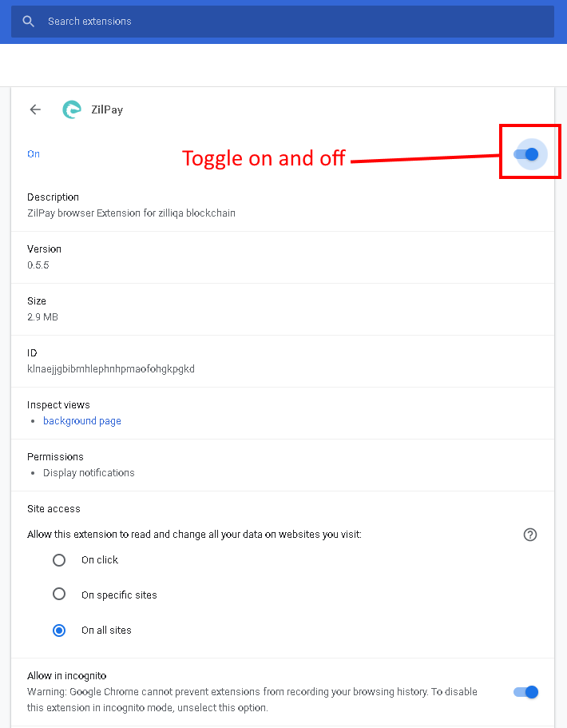Turn off Allow in incognito switch
Viewport: 567px width, 728px height.
click(x=526, y=692)
